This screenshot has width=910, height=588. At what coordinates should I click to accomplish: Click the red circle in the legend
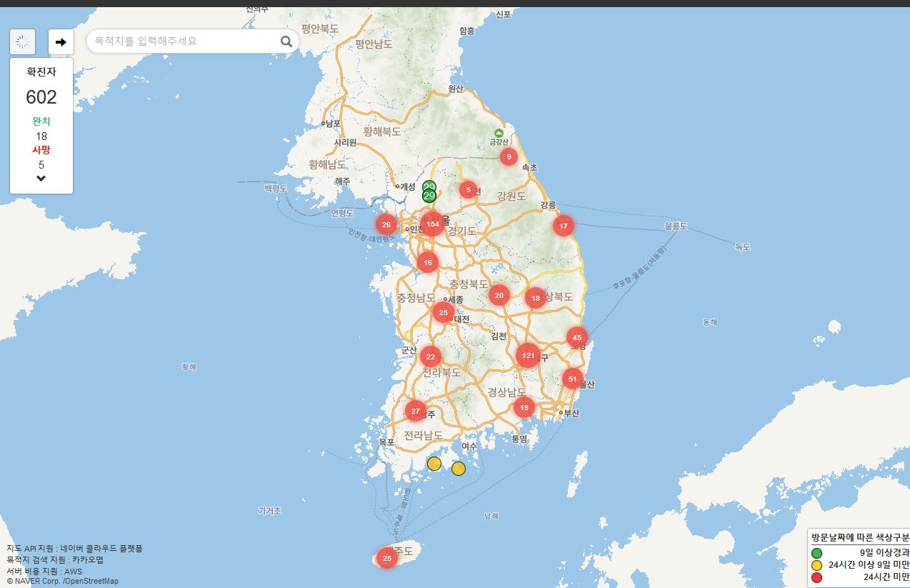pos(816,577)
